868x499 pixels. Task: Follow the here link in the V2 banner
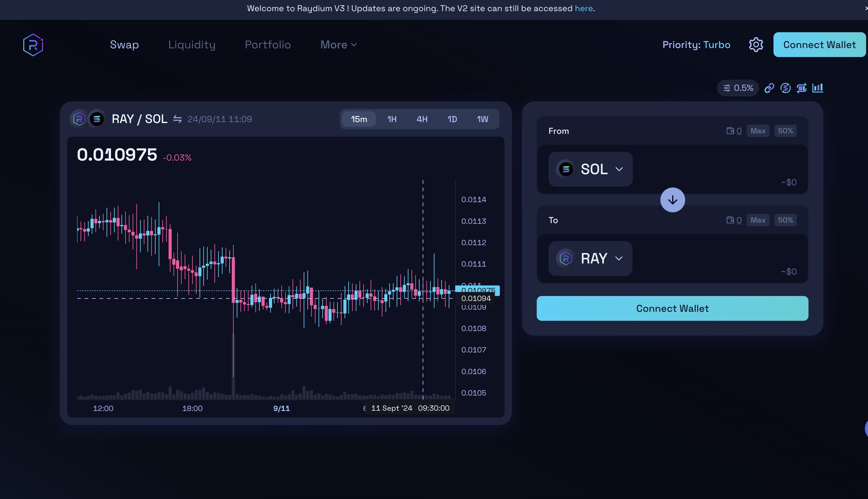click(583, 8)
